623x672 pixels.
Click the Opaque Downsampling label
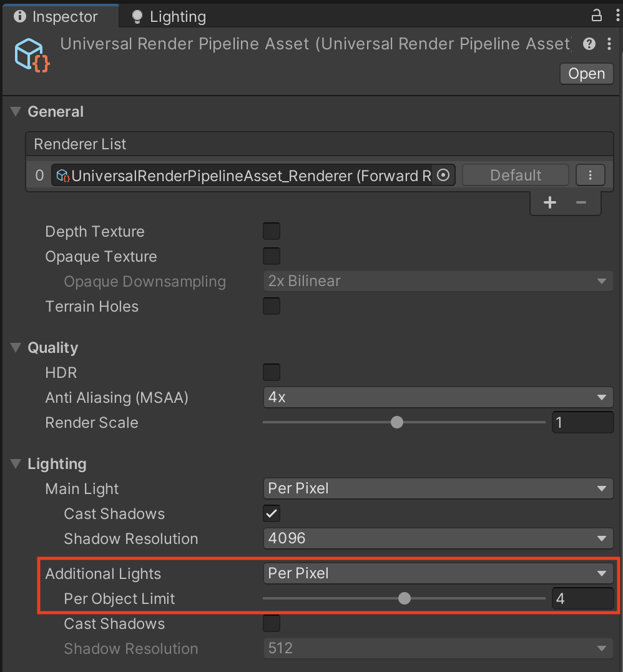145,282
